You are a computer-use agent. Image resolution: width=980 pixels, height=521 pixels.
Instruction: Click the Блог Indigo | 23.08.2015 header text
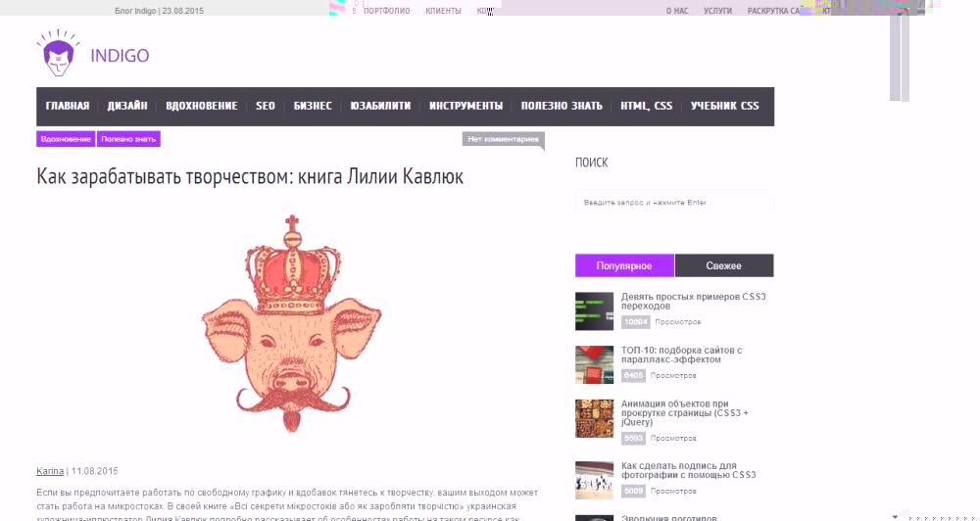click(x=160, y=11)
